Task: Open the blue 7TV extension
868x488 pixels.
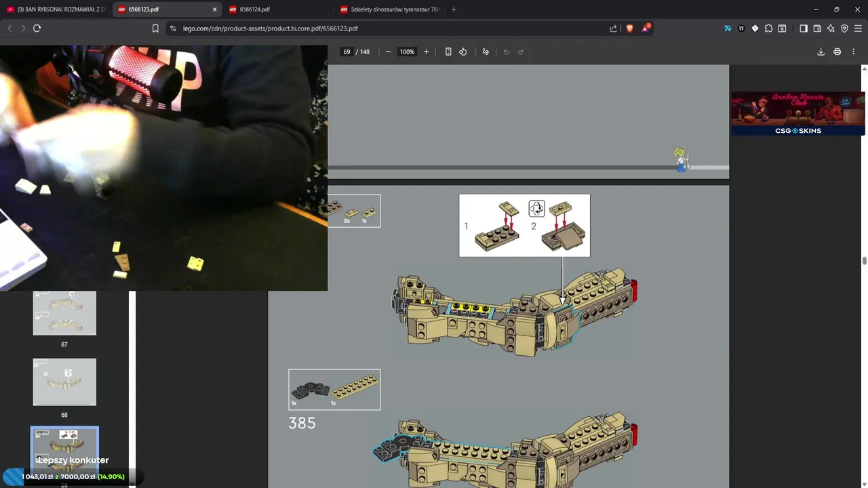Action: [x=728, y=28]
